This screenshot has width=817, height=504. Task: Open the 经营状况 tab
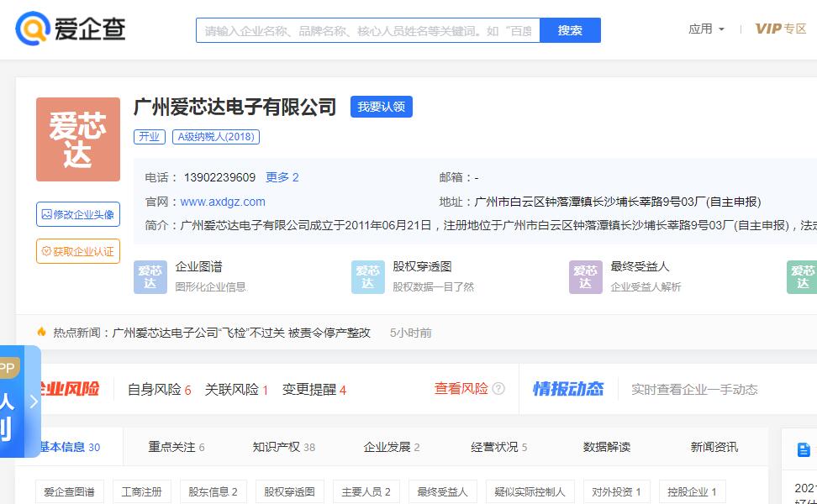pos(498,447)
